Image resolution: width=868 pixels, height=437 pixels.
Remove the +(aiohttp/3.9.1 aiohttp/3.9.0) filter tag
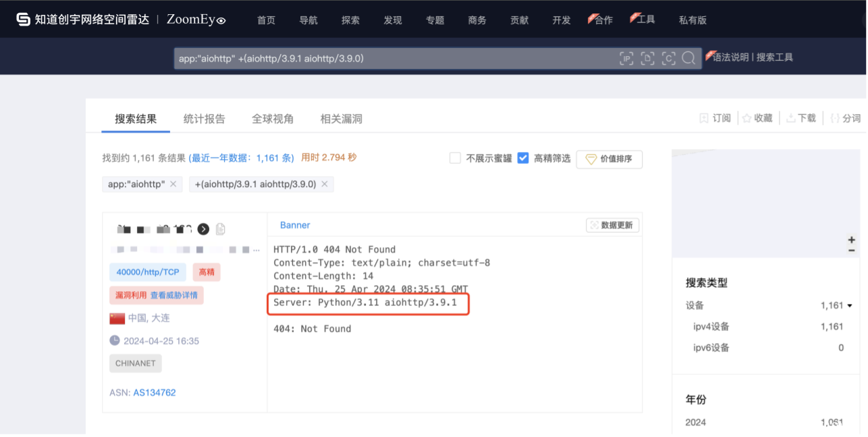(325, 184)
